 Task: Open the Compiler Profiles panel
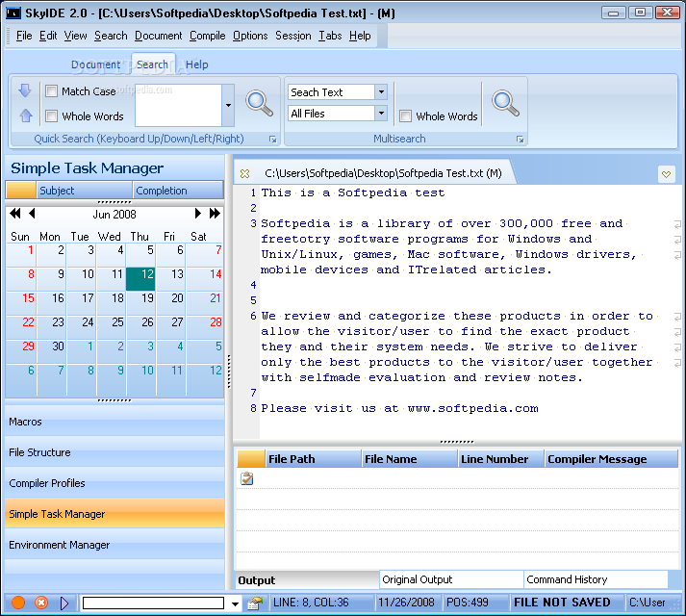pos(114,483)
